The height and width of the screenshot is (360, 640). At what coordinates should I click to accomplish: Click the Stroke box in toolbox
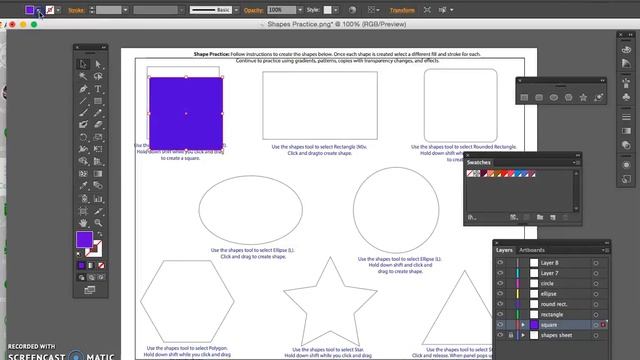(95, 249)
